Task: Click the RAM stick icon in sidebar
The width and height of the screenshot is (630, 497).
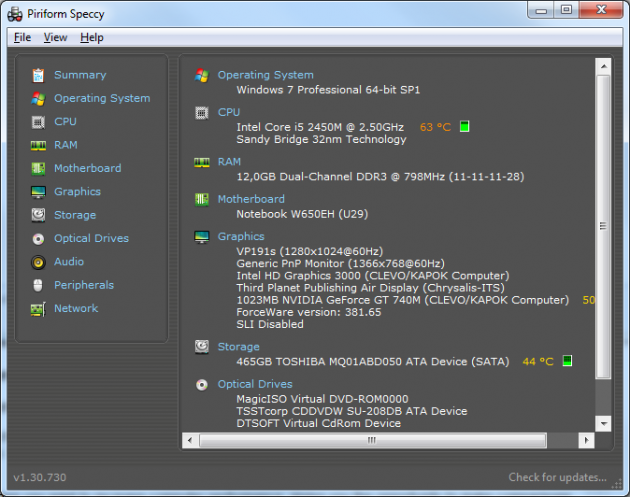Action: [x=38, y=145]
